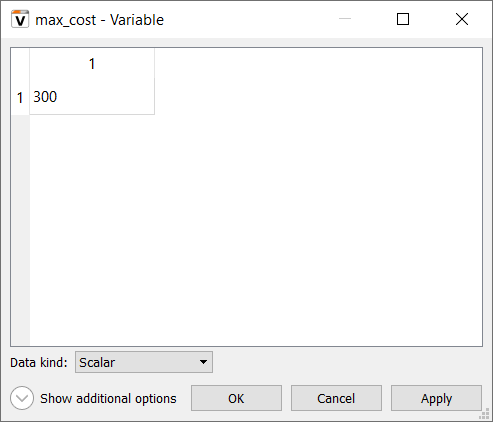Open the Data kind dropdown arrow

pyautogui.click(x=203, y=362)
